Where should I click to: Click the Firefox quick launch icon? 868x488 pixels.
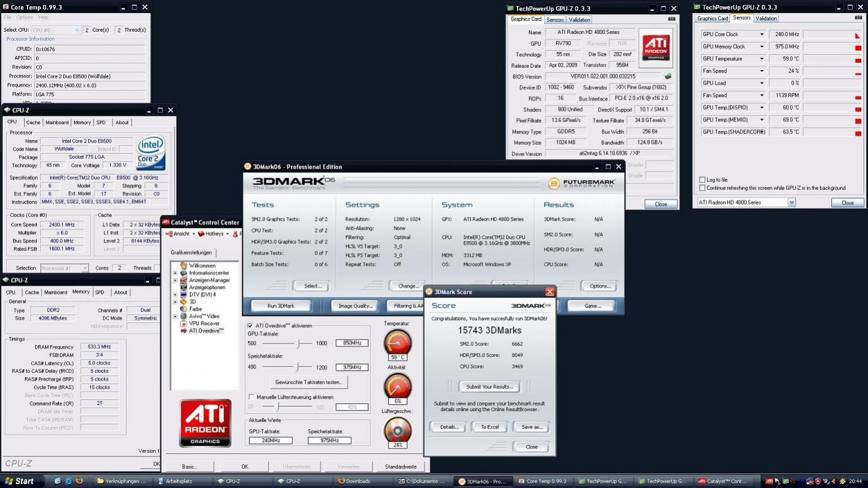click(79, 481)
